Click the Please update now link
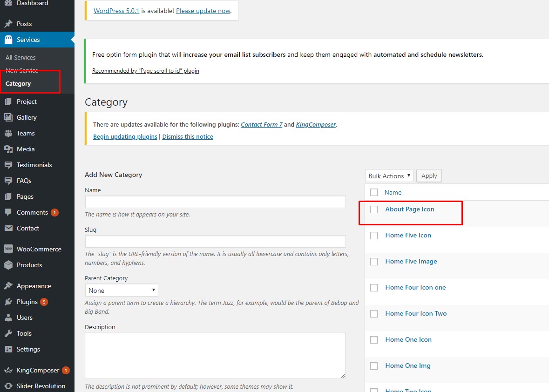 (x=203, y=11)
